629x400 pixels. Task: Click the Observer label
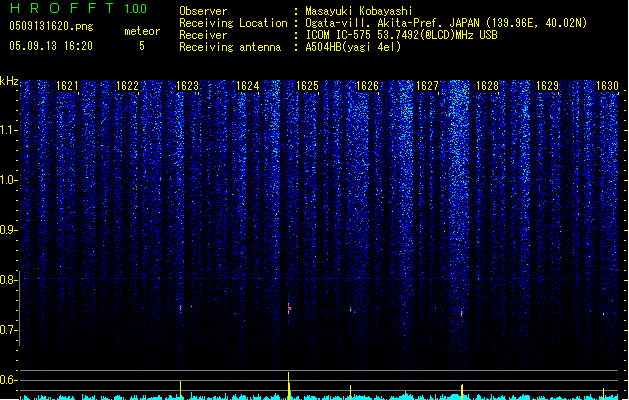203,11
